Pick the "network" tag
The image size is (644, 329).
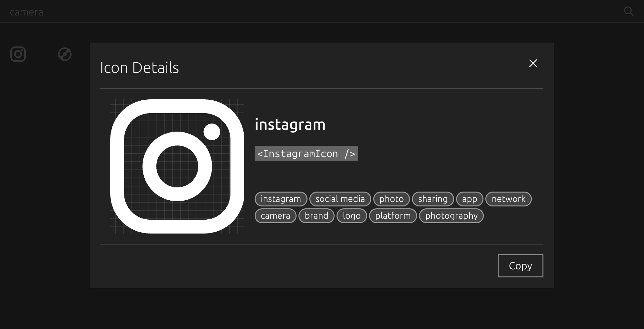[508, 199]
